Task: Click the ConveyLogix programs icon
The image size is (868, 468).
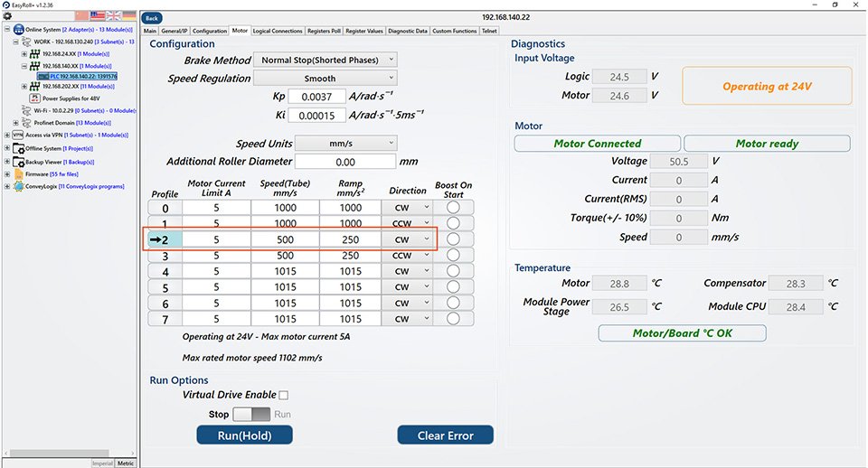Action: [18, 187]
